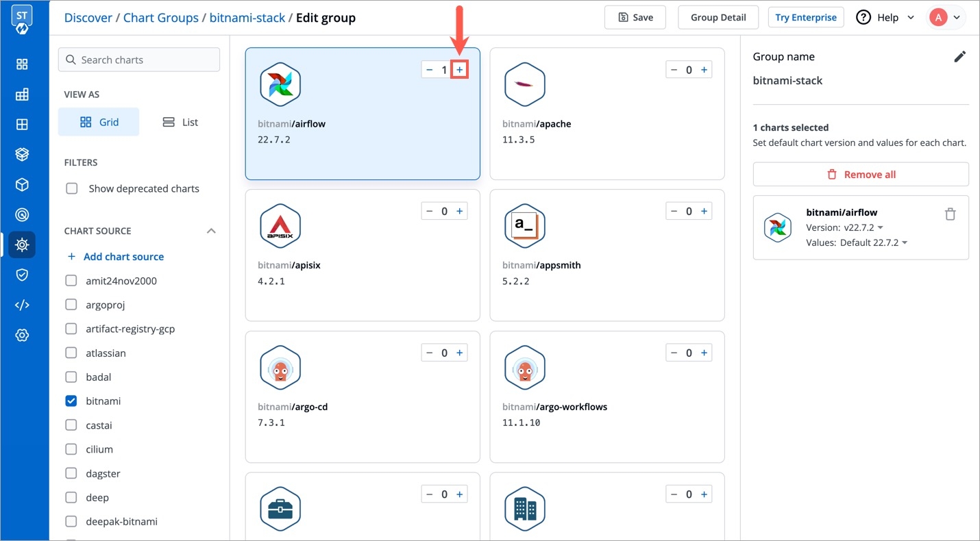This screenshot has width=980, height=541.
Task: Open the airflow Version v22.7.2 dropdown
Action: click(863, 227)
